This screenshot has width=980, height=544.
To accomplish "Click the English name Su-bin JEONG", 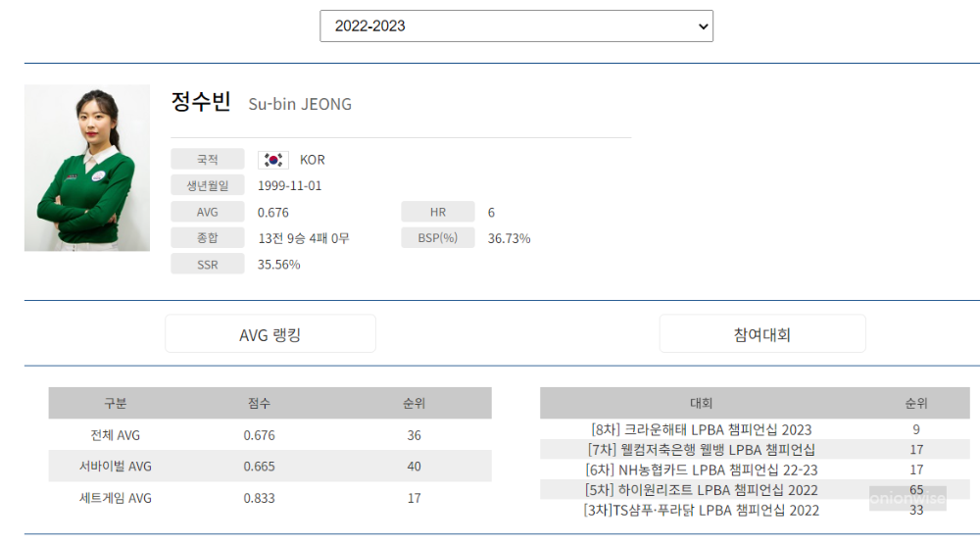I will (x=300, y=104).
